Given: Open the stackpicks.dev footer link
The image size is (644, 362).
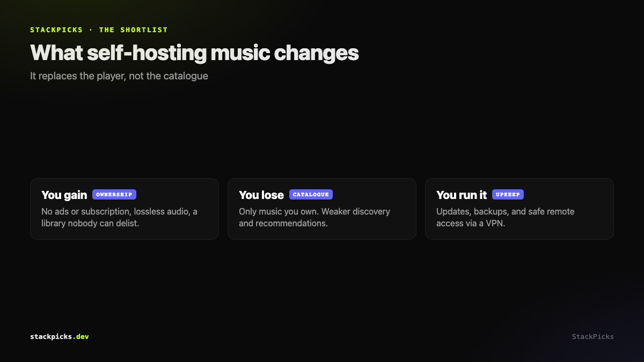Looking at the screenshot, I should point(60,337).
